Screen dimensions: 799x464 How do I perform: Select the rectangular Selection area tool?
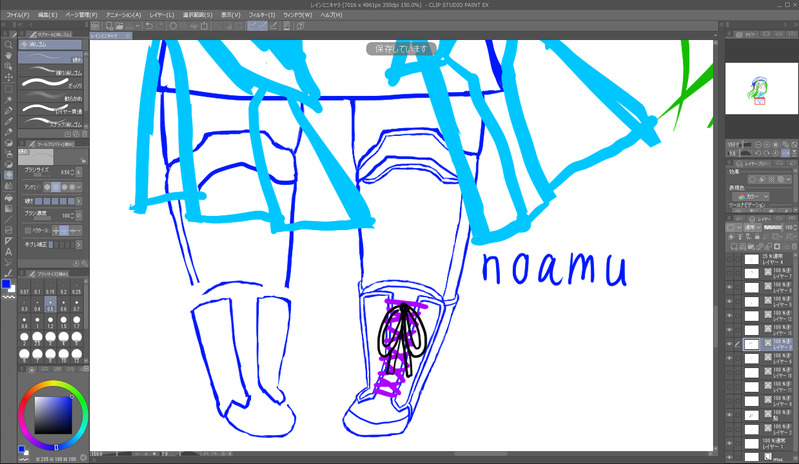click(8, 89)
